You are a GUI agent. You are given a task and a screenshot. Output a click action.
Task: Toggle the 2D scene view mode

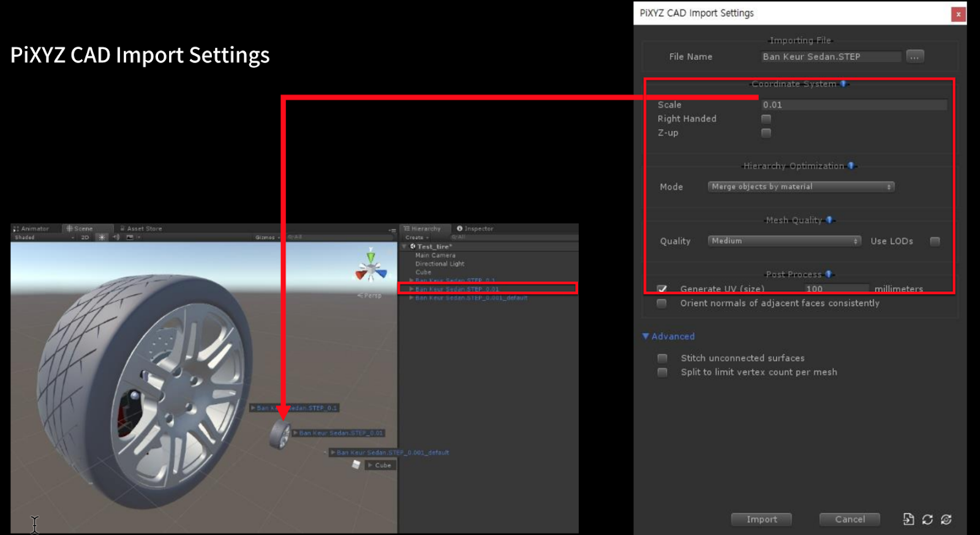pyautogui.click(x=85, y=238)
